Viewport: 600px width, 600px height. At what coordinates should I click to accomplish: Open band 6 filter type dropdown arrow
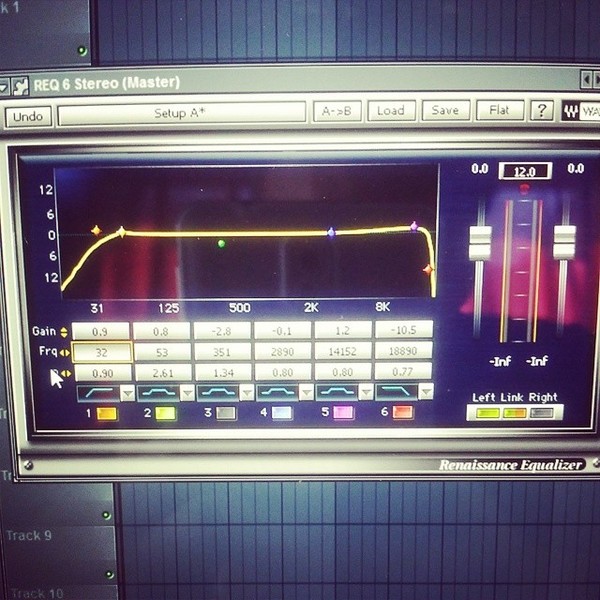pos(426,392)
